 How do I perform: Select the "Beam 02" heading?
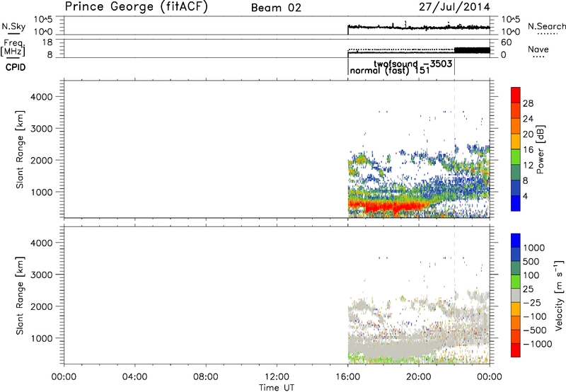[276, 8]
